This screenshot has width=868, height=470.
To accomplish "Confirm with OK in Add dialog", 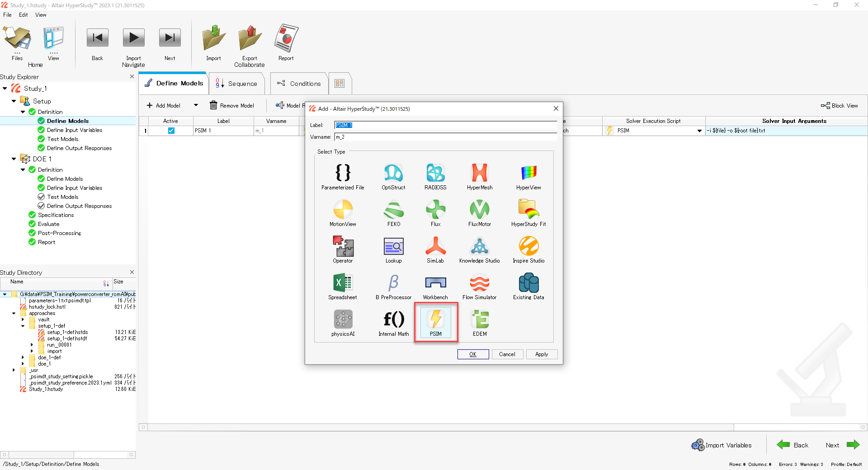I will pos(473,354).
